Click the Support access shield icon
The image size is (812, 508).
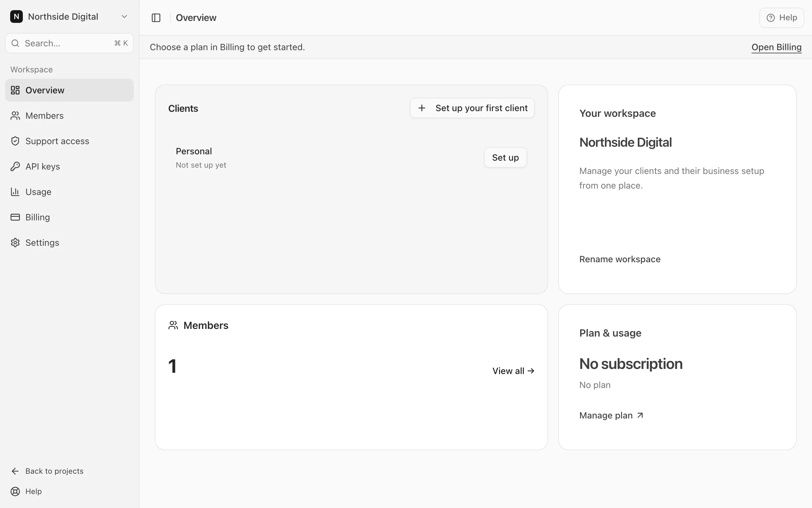click(x=15, y=141)
